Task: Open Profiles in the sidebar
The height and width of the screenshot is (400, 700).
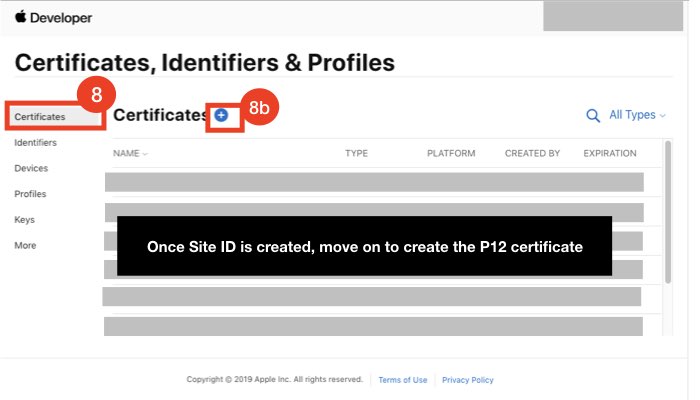Action: [30, 194]
